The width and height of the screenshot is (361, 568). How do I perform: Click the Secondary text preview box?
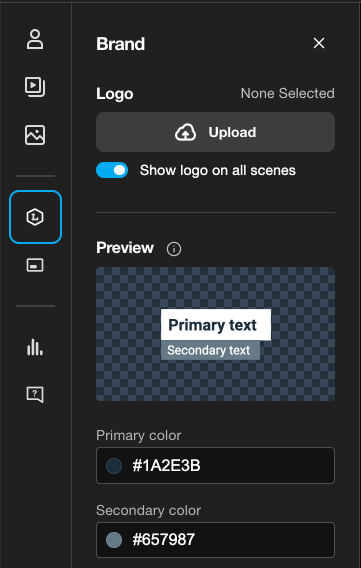[x=210, y=350]
